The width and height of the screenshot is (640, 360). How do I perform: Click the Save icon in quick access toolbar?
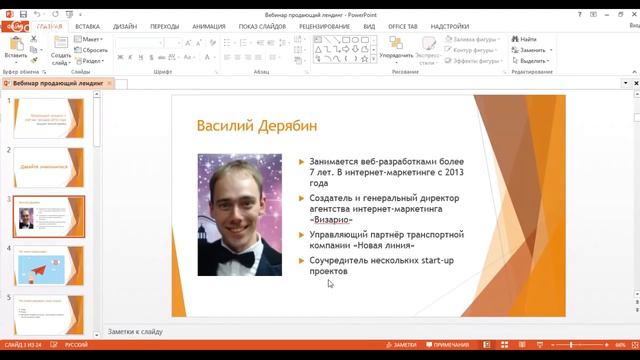[x=23, y=14]
